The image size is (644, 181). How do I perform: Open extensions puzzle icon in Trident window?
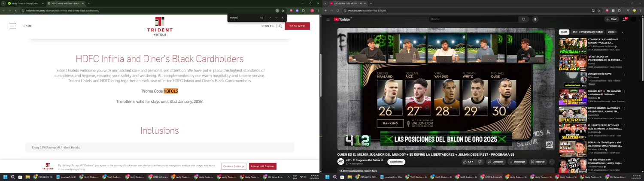pos(303,10)
